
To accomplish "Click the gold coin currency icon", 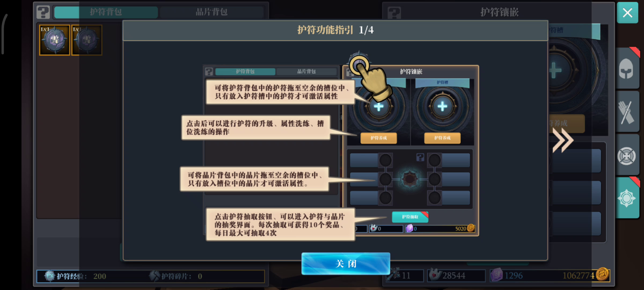I will (603, 274).
